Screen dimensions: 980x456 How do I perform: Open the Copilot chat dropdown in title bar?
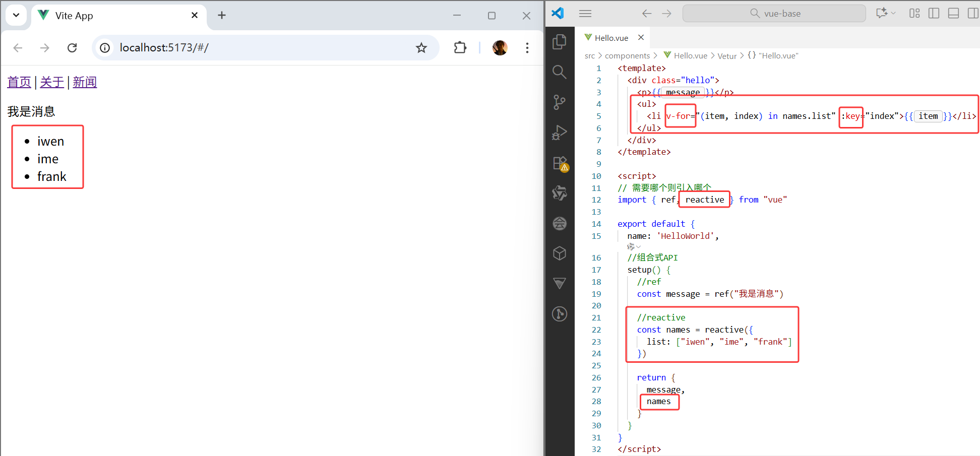pyautogui.click(x=886, y=13)
